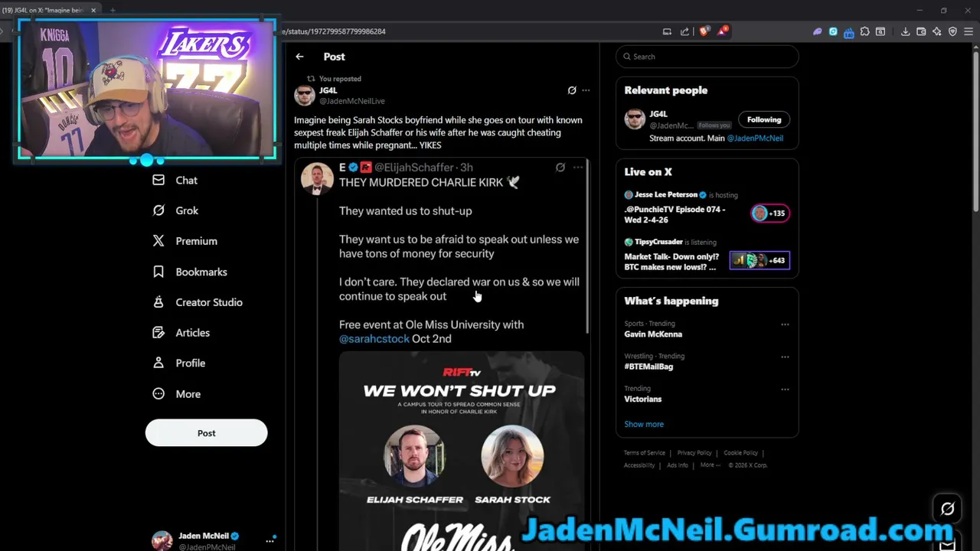
Task: Click the Brave Shields lion icon
Action: click(705, 31)
